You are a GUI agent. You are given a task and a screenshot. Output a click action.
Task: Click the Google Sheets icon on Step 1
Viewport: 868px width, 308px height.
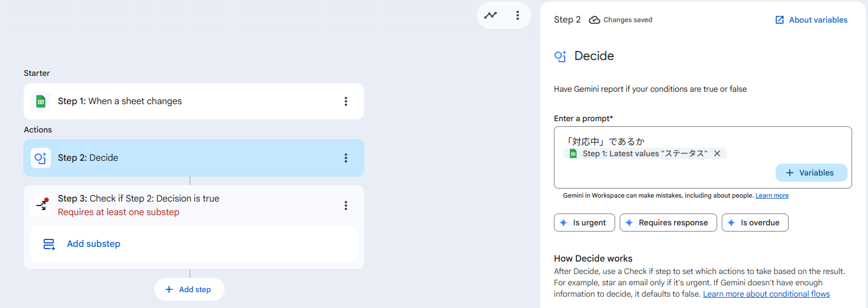41,101
